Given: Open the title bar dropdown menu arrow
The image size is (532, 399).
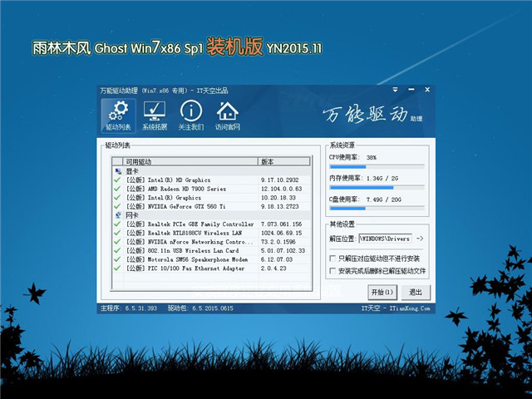Looking at the screenshot, I should [x=395, y=90].
